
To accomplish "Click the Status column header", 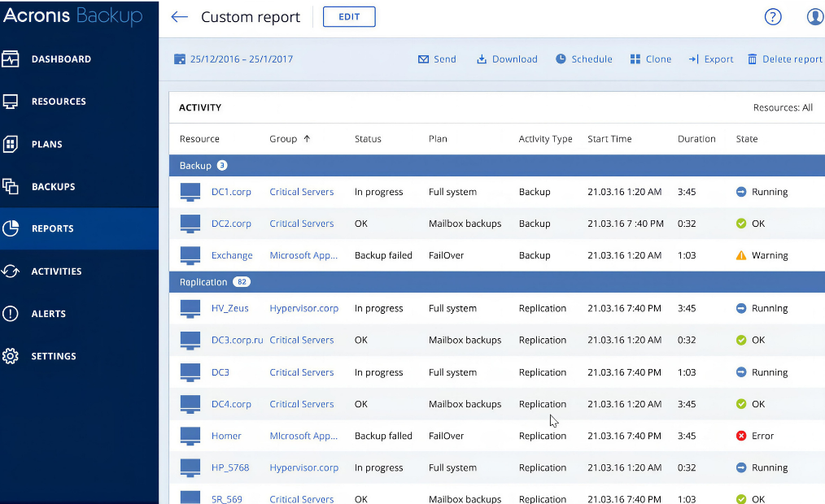I will (368, 139).
